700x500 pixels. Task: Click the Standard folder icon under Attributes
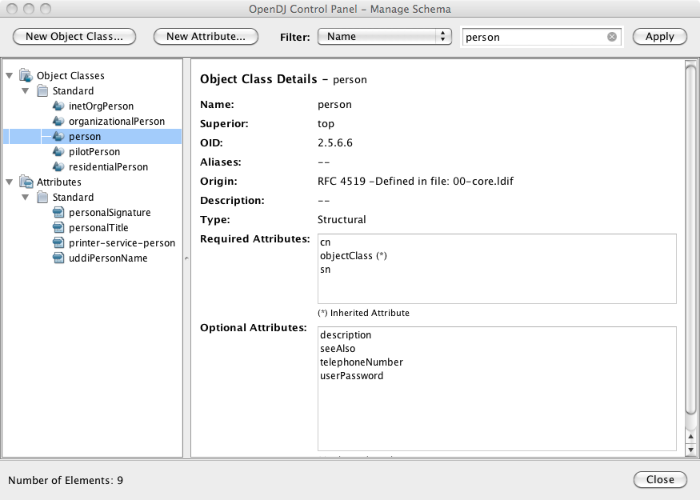pos(42,197)
